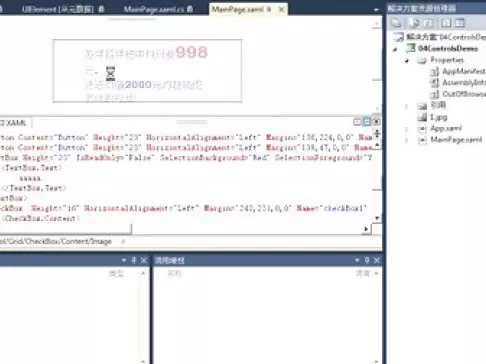The image size is (486, 364).
Task: Click the Refresh icon in Solution Explorer toolbar
Action: (x=429, y=23)
